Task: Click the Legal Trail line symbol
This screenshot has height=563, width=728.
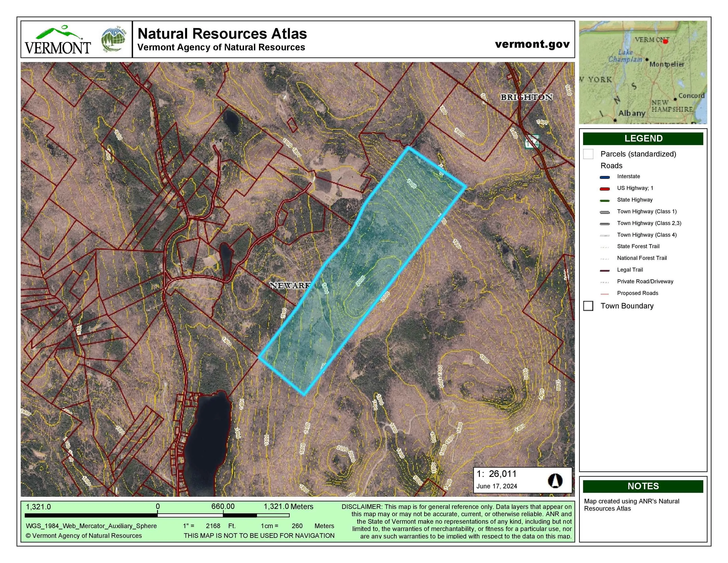Action: tap(605, 271)
